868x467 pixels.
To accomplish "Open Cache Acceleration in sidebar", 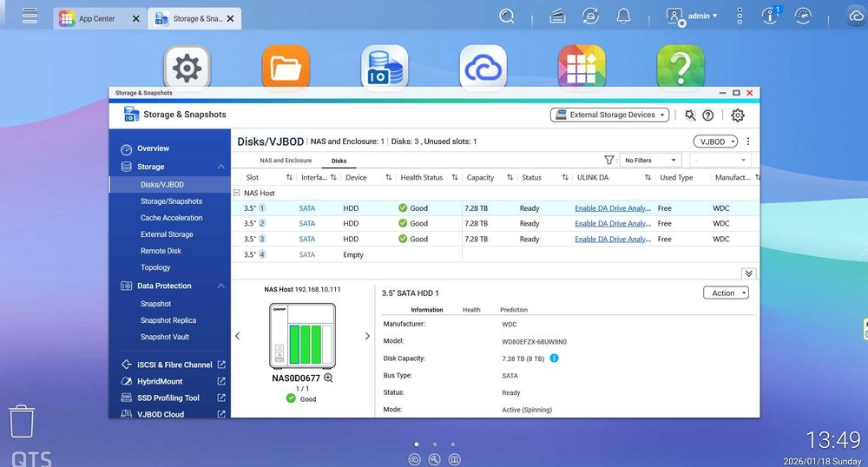I will [170, 218].
